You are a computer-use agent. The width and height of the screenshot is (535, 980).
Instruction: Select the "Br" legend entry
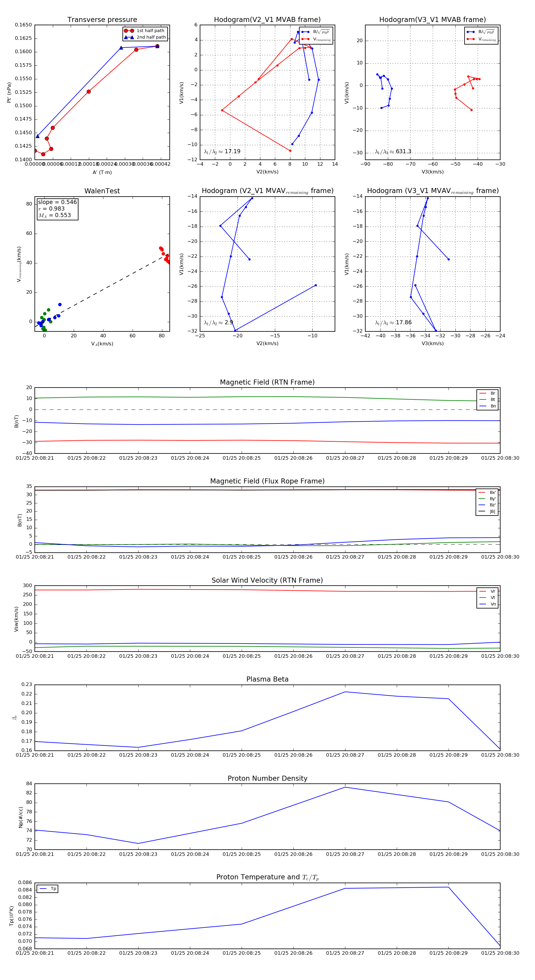coord(487,393)
